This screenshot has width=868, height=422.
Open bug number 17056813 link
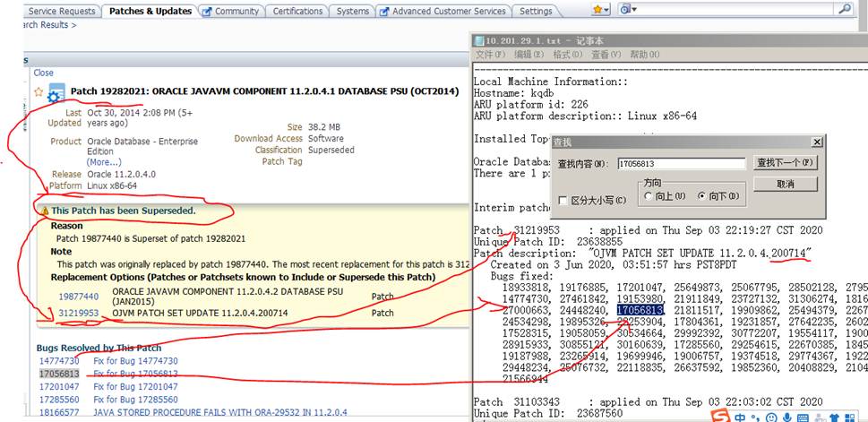(59, 374)
